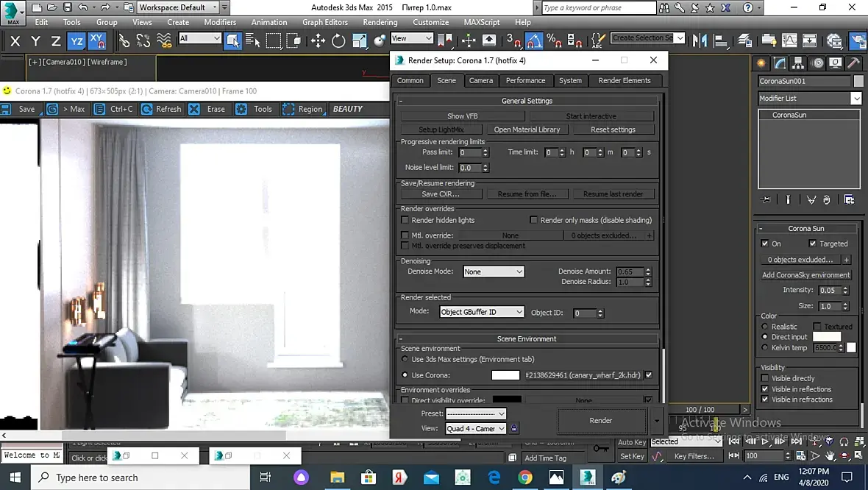Select the Realistic color radio button

(765, 326)
